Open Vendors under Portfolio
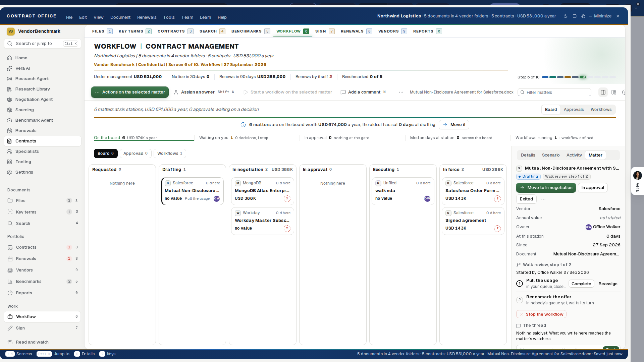 click(x=43, y=270)
